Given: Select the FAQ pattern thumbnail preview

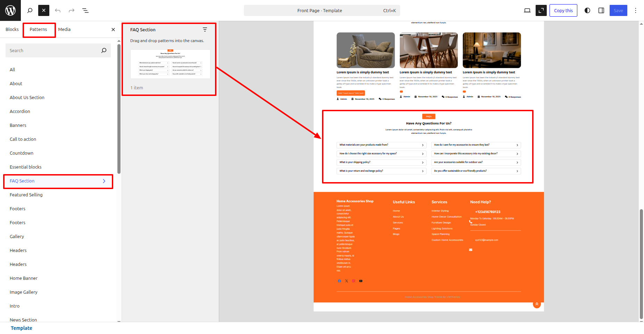Looking at the screenshot, I should tap(170, 64).
